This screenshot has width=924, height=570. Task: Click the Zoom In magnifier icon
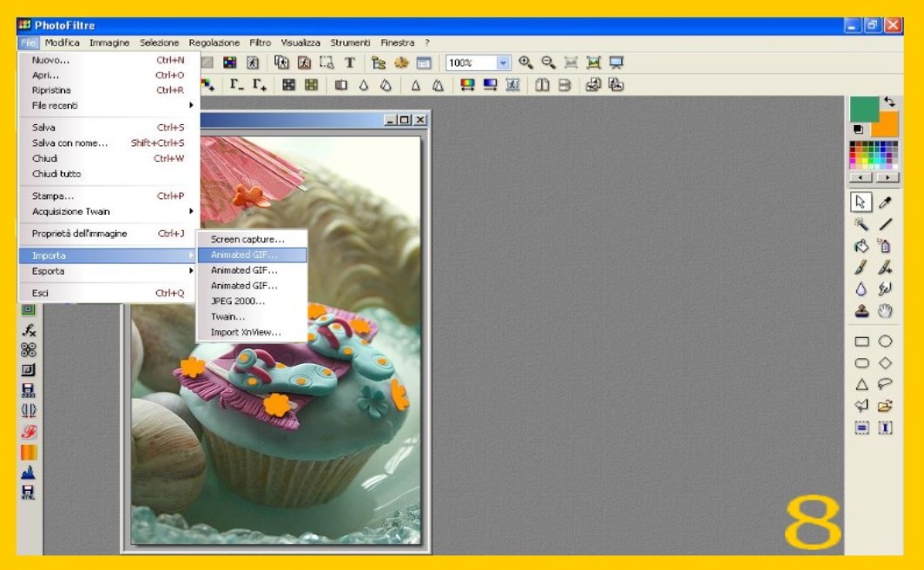525,63
